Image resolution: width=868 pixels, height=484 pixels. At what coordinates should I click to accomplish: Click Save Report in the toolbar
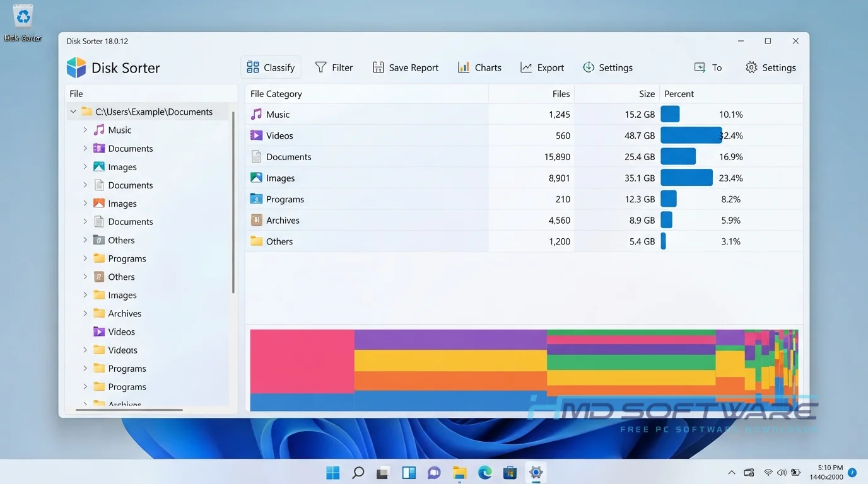[x=406, y=67]
